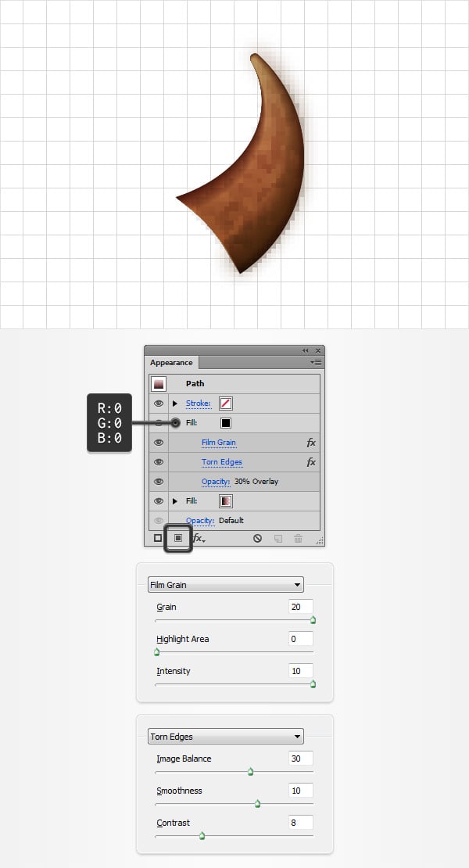
Task: Click the resize grip of Appearance panel
Action: click(x=320, y=541)
